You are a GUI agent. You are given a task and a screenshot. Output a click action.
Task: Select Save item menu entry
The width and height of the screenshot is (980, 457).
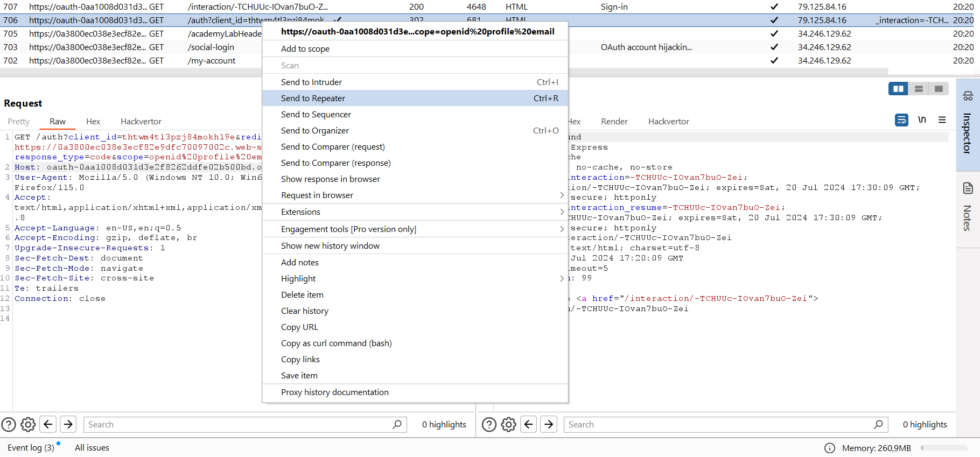(415, 376)
